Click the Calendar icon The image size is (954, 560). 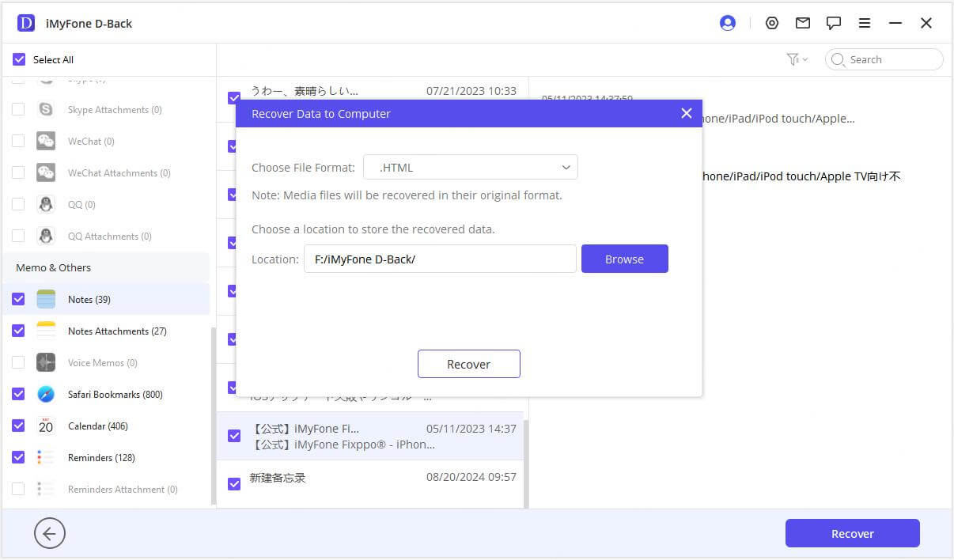[46, 426]
